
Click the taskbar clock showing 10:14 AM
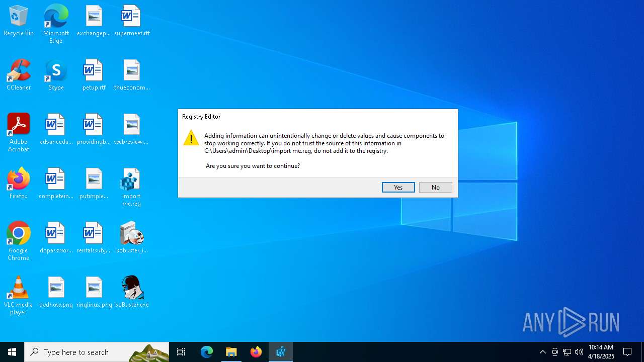(x=601, y=352)
